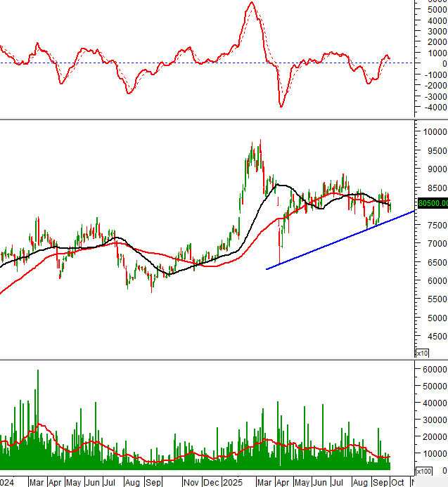
Task: Click the Oct label at the axis end
Action: [x=397, y=482]
